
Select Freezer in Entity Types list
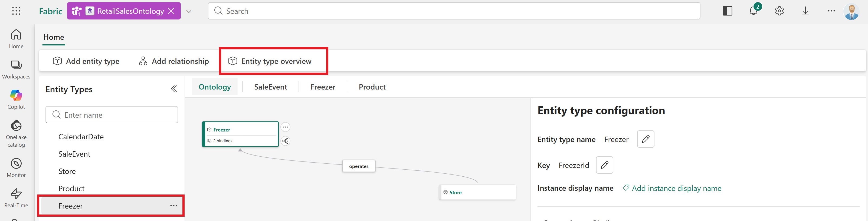[x=111, y=206]
